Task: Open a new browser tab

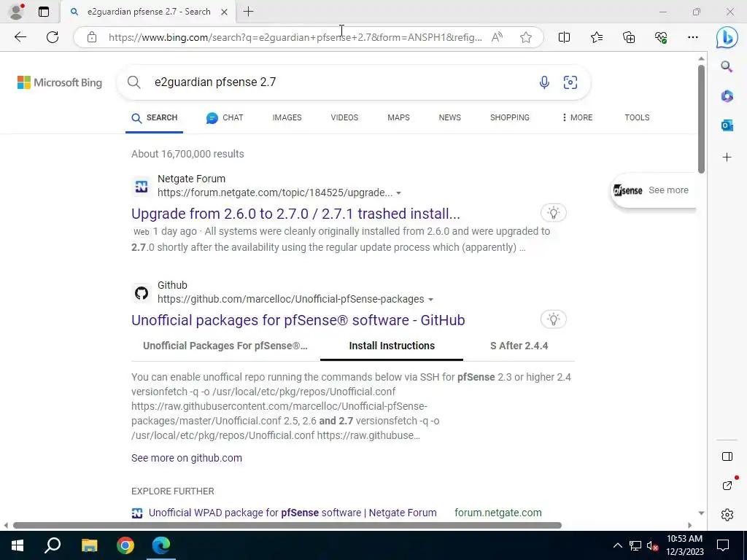Action: (248, 12)
